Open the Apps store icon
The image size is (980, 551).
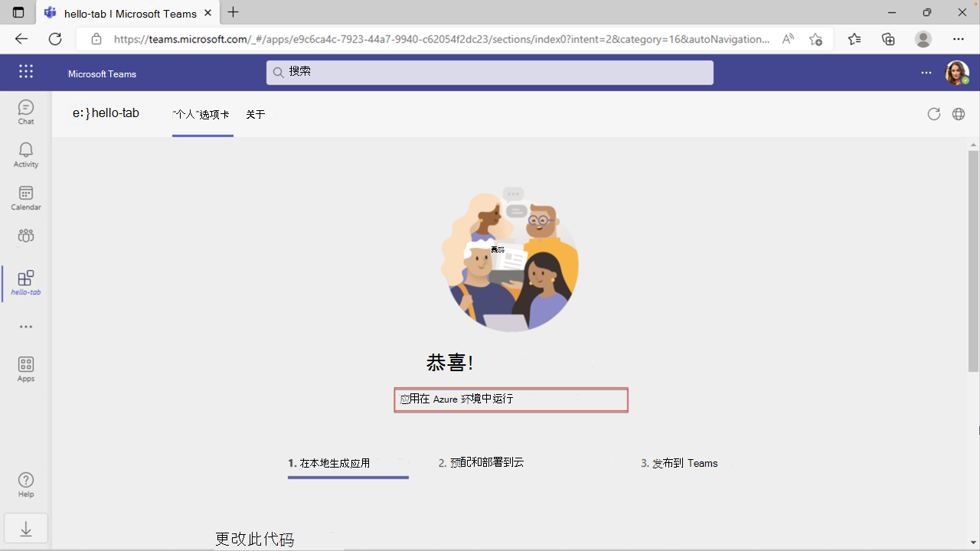click(x=26, y=369)
